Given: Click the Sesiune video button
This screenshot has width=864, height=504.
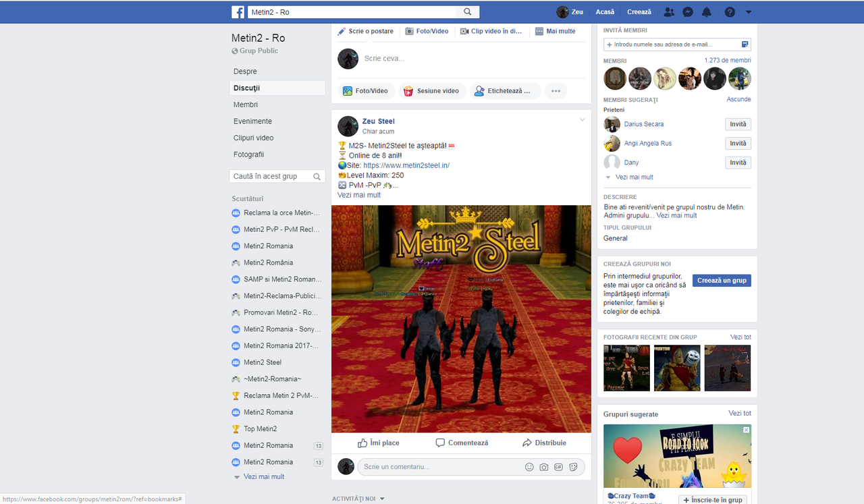Looking at the screenshot, I should click(x=432, y=91).
